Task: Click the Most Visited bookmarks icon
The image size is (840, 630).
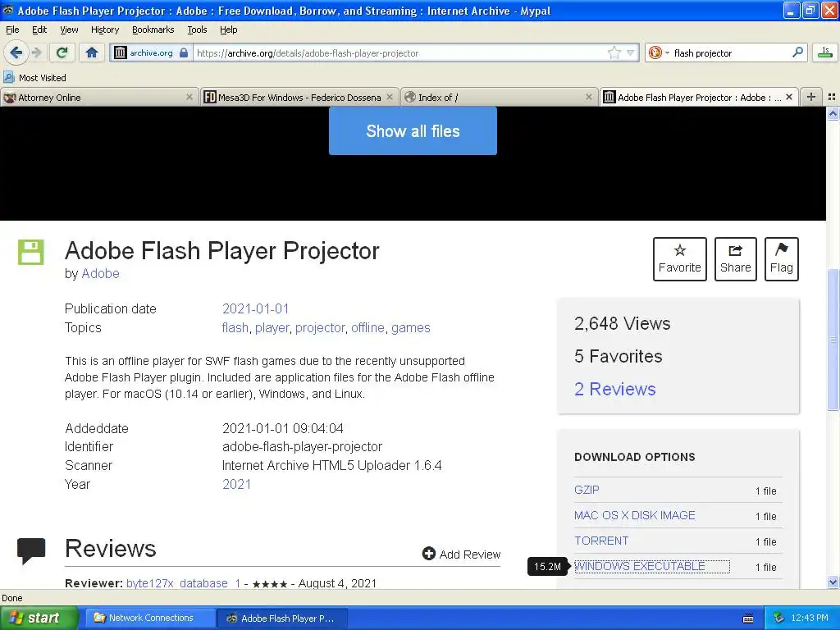Action: tap(8, 77)
